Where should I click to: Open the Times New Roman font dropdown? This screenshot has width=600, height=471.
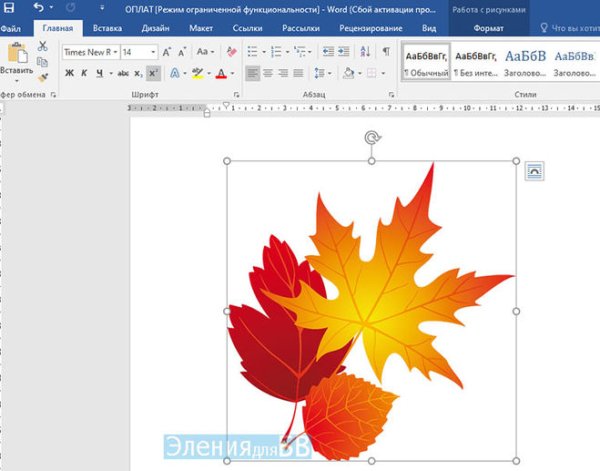[x=91, y=52]
